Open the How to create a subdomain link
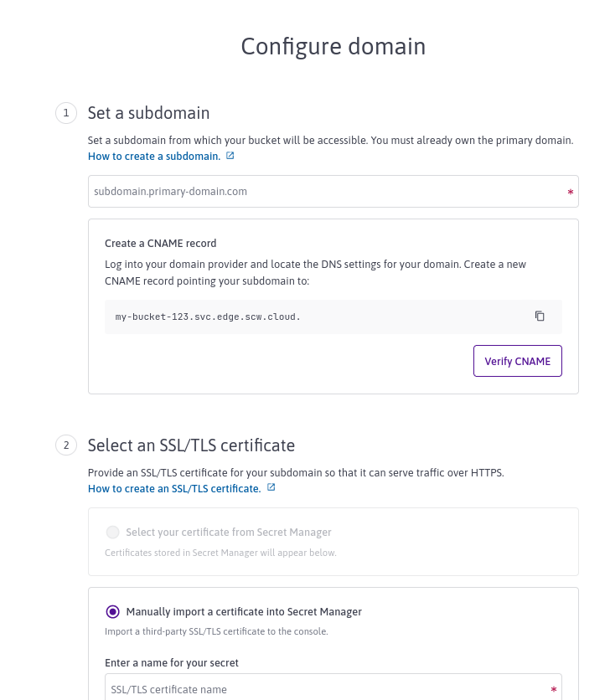Image resolution: width=610 pixels, height=700 pixels. [153, 156]
